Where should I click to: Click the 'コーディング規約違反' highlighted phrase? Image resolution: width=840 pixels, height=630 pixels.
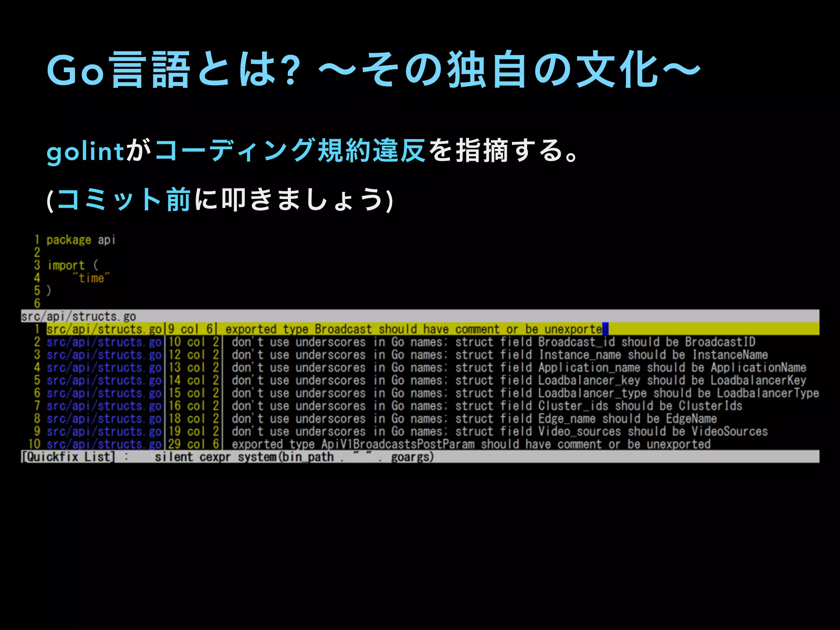290,151
